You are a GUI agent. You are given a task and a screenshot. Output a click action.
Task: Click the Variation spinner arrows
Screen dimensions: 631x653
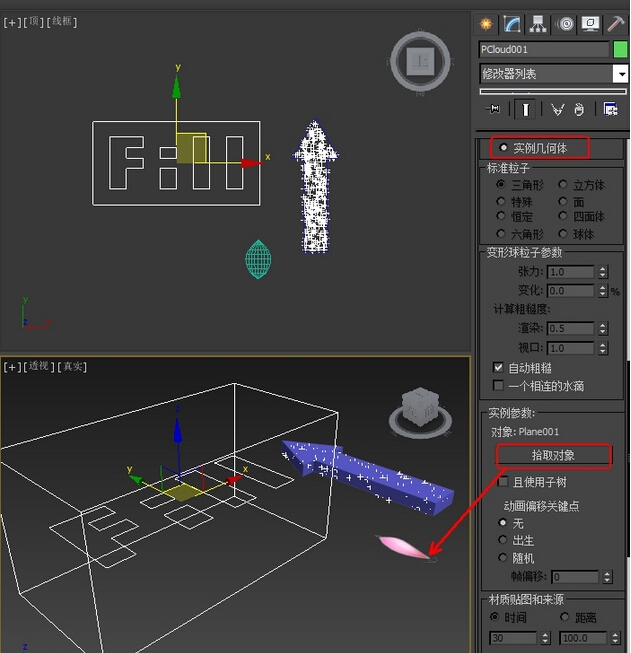[x=603, y=291]
